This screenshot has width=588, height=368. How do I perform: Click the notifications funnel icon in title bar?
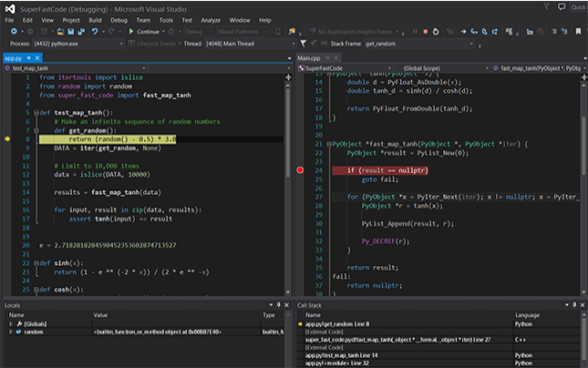point(546,6)
